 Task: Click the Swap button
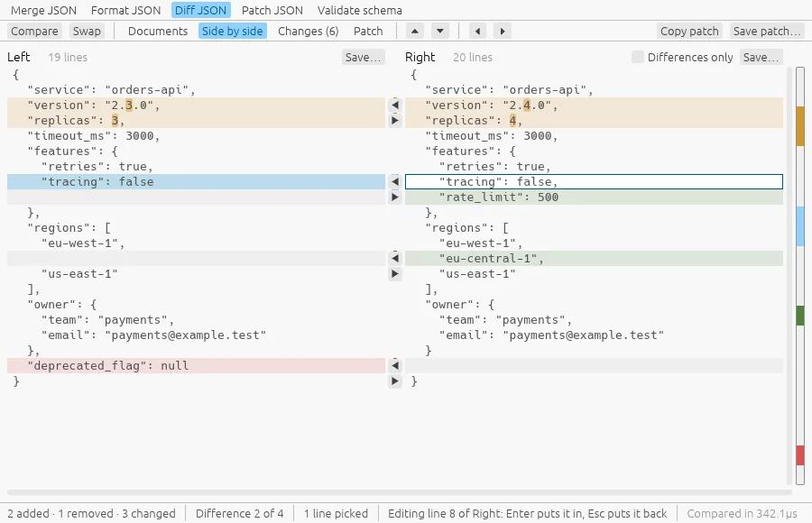[x=87, y=31]
